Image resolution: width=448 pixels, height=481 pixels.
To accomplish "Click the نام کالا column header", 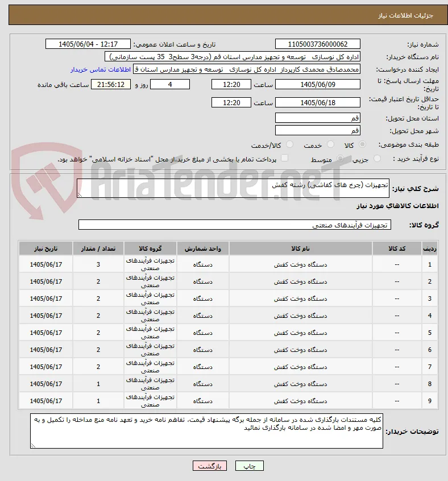I will (x=301, y=248).
